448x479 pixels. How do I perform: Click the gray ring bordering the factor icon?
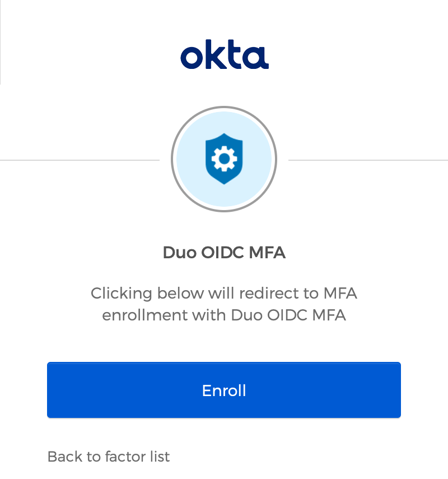(x=224, y=108)
